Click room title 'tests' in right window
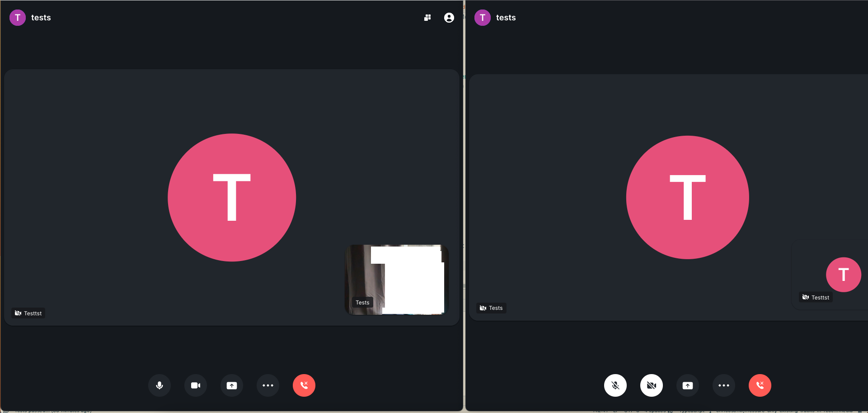This screenshot has width=868, height=413. pyautogui.click(x=506, y=18)
